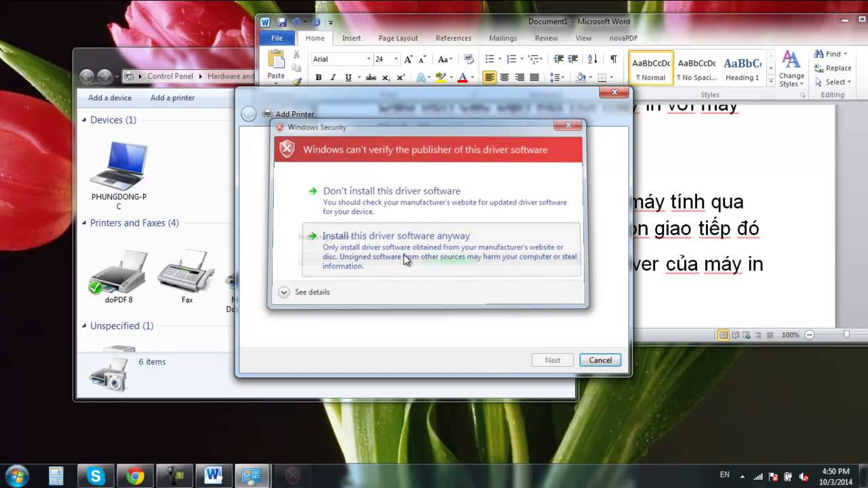Click Grow Font icon
Image resolution: width=868 pixels, height=488 pixels.
tap(408, 59)
